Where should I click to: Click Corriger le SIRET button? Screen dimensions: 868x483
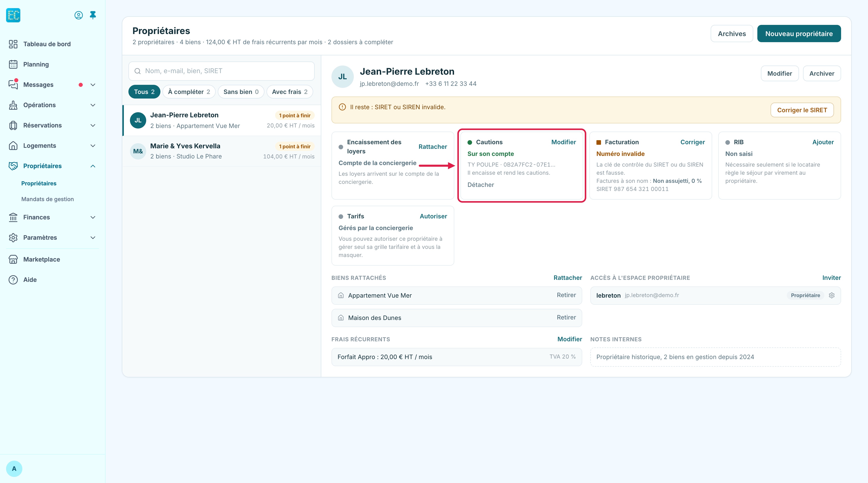[802, 110]
